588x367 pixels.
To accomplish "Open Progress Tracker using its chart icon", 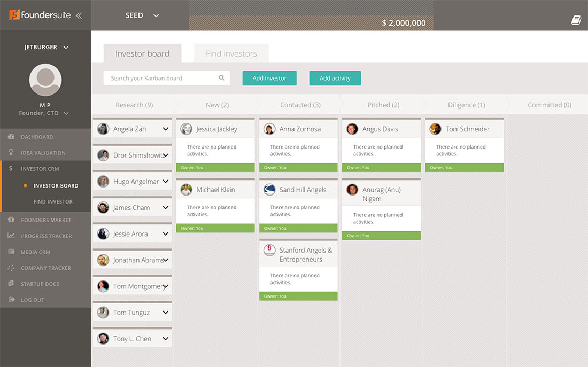I will [x=11, y=236].
